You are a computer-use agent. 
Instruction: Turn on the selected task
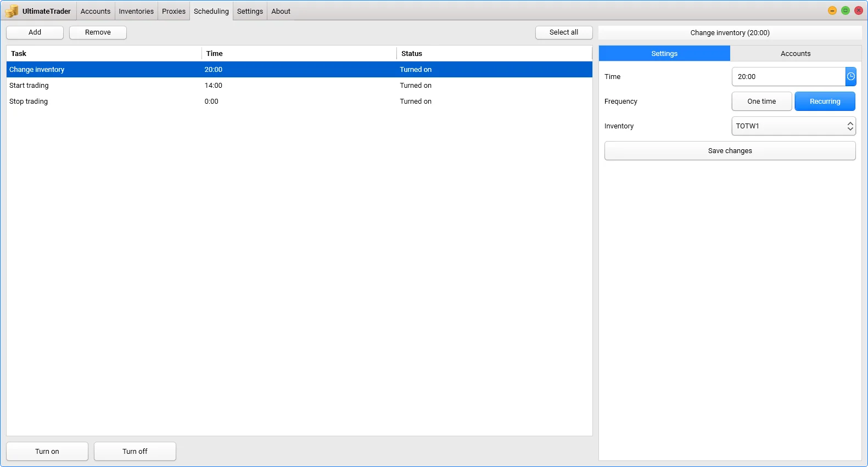click(47, 451)
